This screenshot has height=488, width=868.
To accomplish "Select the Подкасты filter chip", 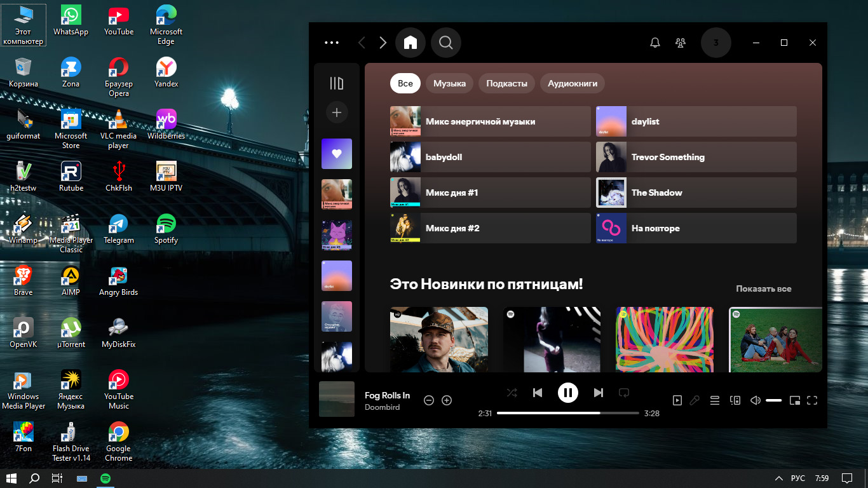I will [507, 83].
